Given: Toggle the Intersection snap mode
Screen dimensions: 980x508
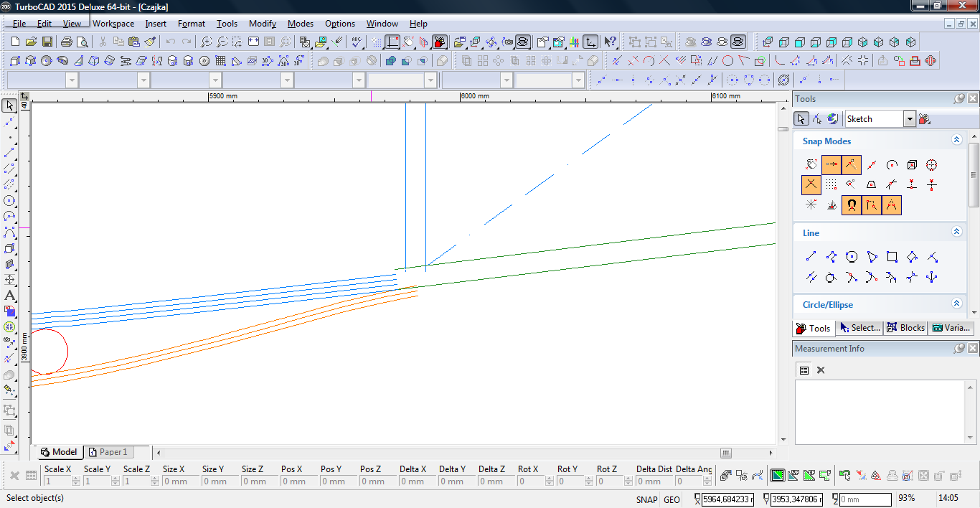Looking at the screenshot, I should [811, 185].
